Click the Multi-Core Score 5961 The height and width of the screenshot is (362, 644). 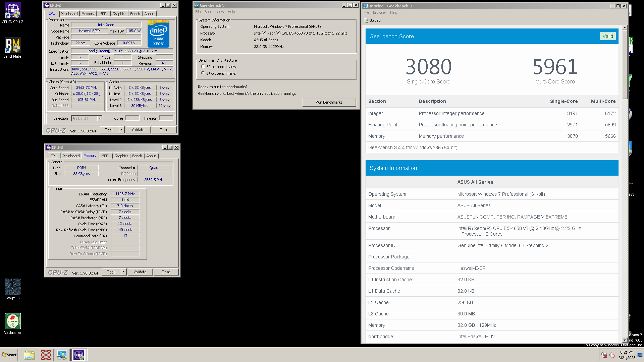[x=555, y=66]
